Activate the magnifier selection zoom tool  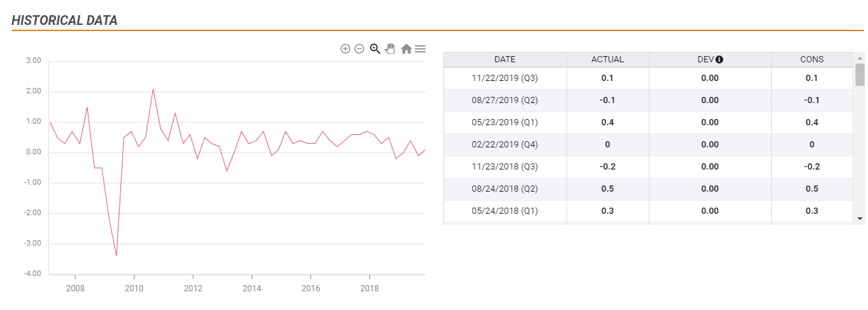pyautogui.click(x=375, y=48)
